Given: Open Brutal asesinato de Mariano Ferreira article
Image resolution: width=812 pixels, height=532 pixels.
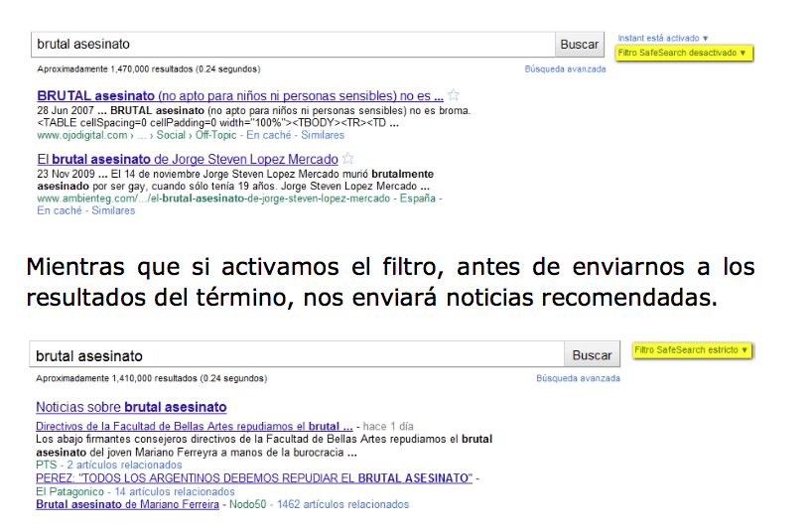Looking at the screenshot, I should click(x=127, y=504).
